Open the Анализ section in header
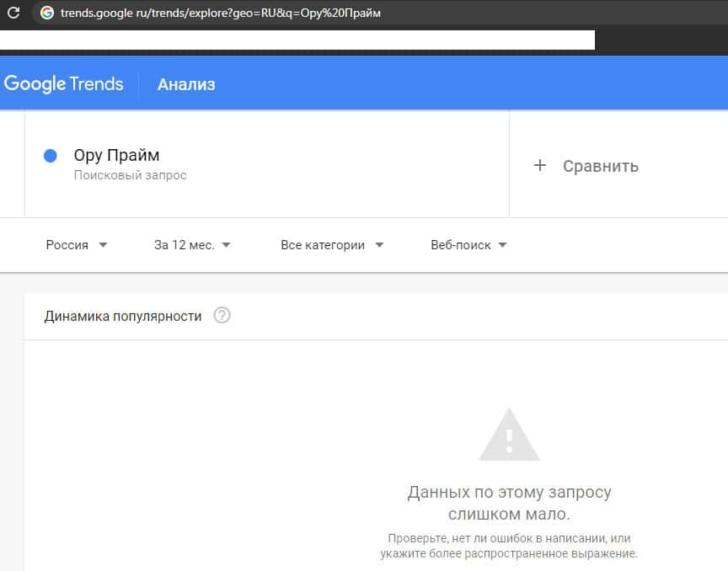This screenshot has height=571, width=728. pos(186,84)
